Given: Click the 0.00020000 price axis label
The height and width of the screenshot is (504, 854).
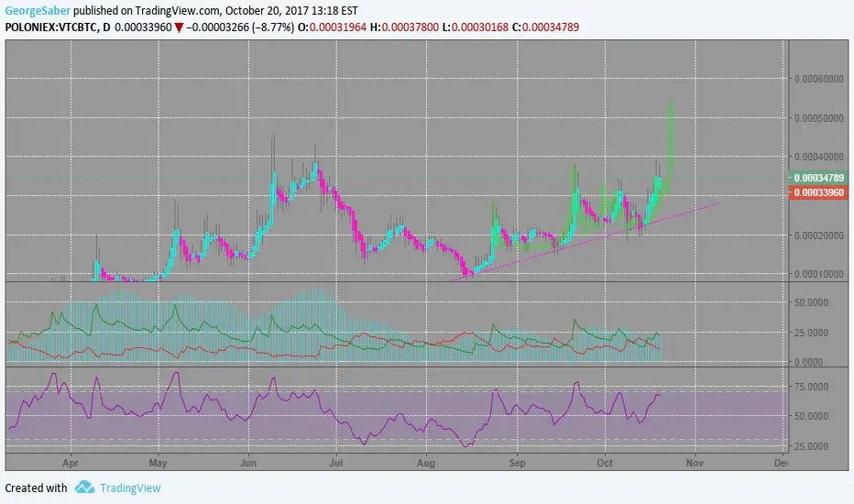Looking at the screenshot, I should (818, 236).
